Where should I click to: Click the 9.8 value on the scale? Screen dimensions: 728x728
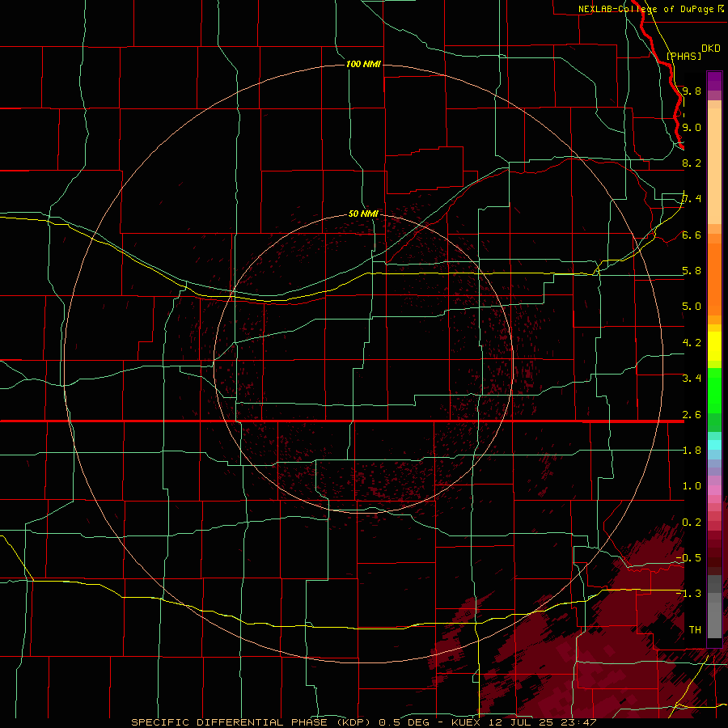pyautogui.click(x=692, y=91)
